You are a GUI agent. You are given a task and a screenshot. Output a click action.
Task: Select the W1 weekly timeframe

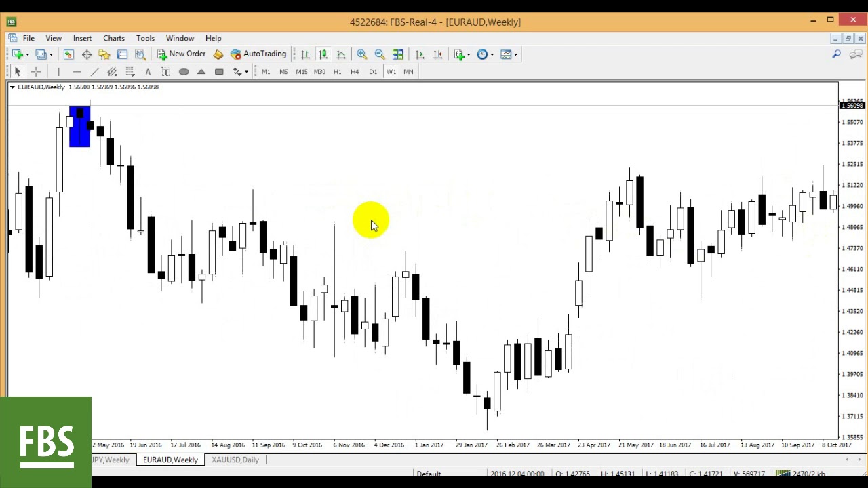coord(391,72)
